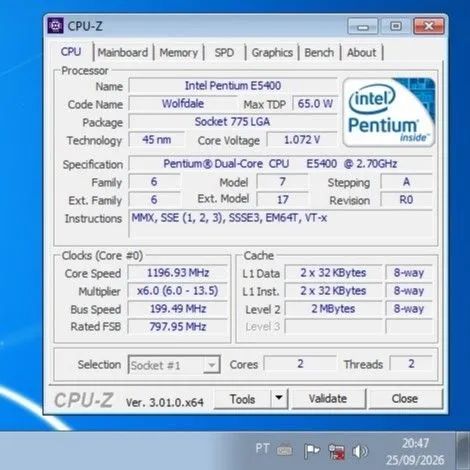Screen dimensions: 470x470
Task: Click the Code Name value Wolfdale
Action: 183,104
